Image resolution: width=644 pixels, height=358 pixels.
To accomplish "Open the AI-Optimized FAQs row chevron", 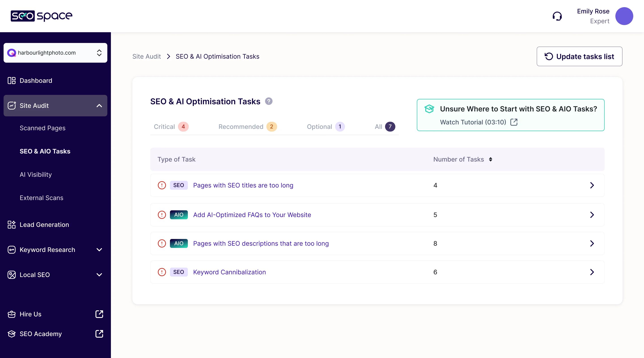I will tap(592, 215).
